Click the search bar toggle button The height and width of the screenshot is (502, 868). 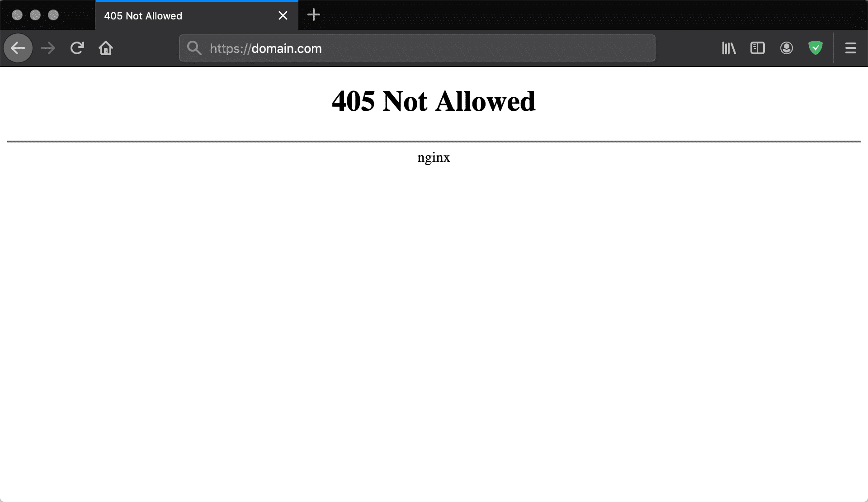(x=193, y=48)
